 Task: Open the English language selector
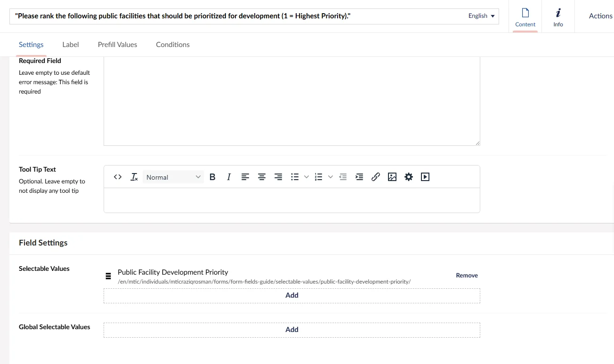[x=481, y=16]
